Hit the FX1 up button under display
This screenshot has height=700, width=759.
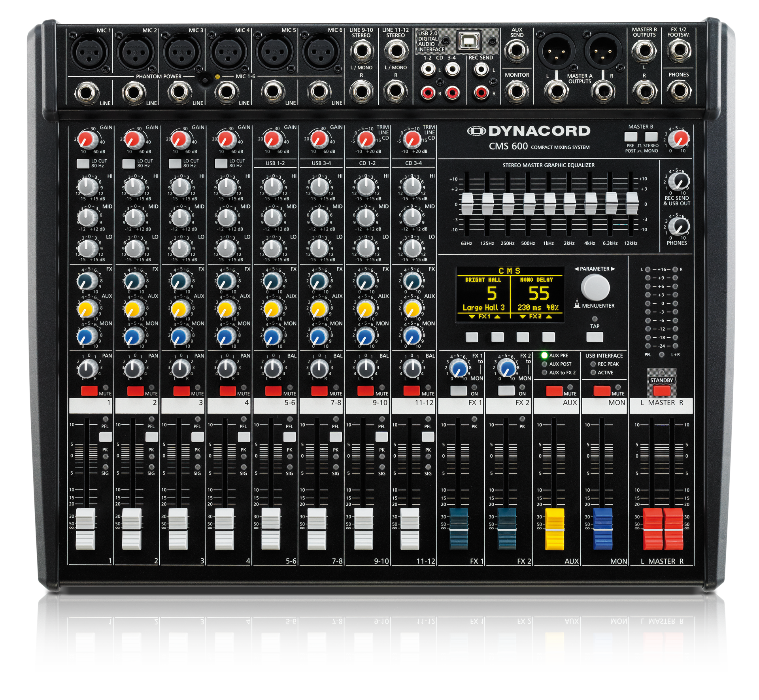coord(497,337)
